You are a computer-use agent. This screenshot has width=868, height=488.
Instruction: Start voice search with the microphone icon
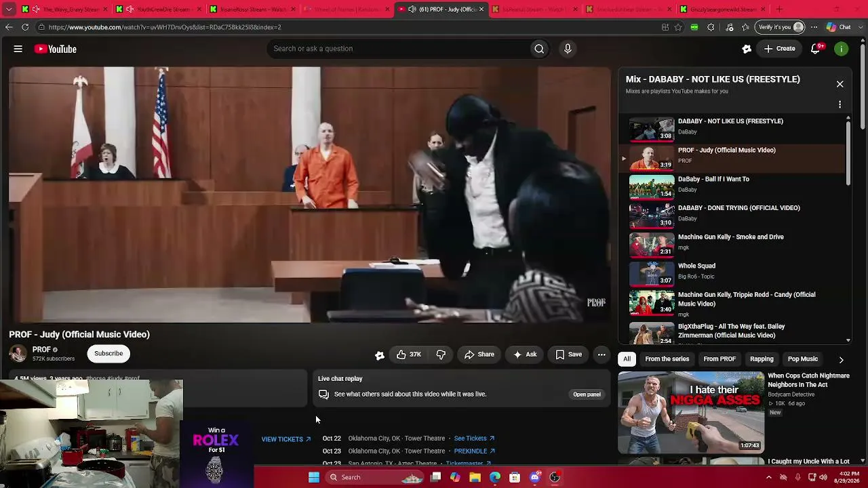(568, 49)
